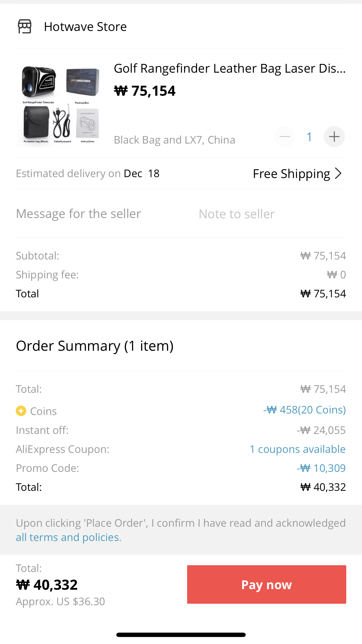Viewport: 362px width, 644px height.
Task: Decrease quantity with the minus button
Action: (x=285, y=137)
